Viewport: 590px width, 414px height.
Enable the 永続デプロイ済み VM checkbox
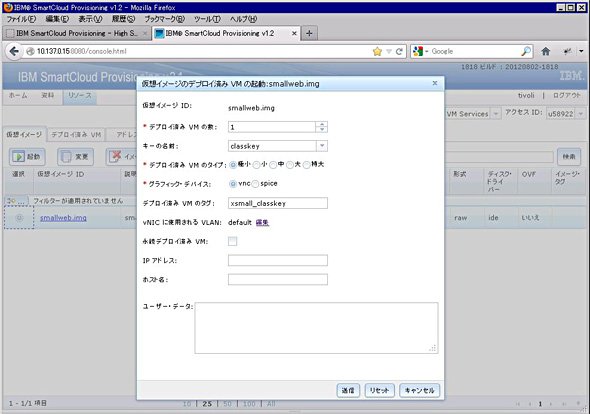233,241
